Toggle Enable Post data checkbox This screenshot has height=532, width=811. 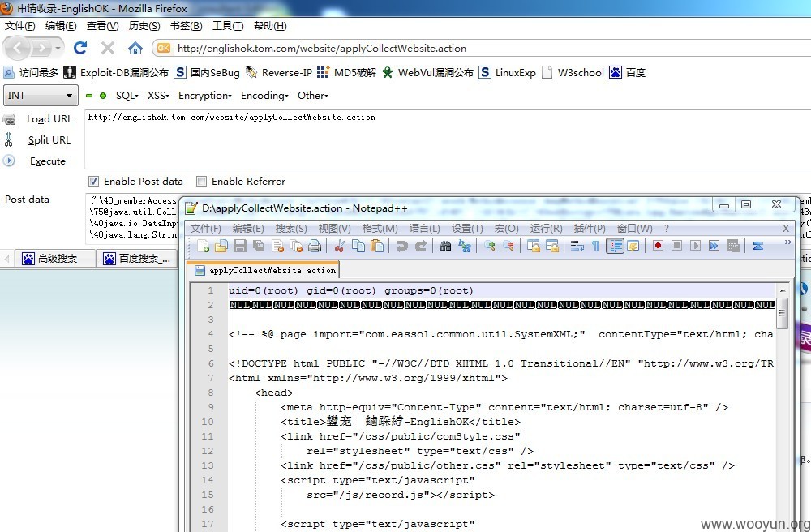[93, 181]
